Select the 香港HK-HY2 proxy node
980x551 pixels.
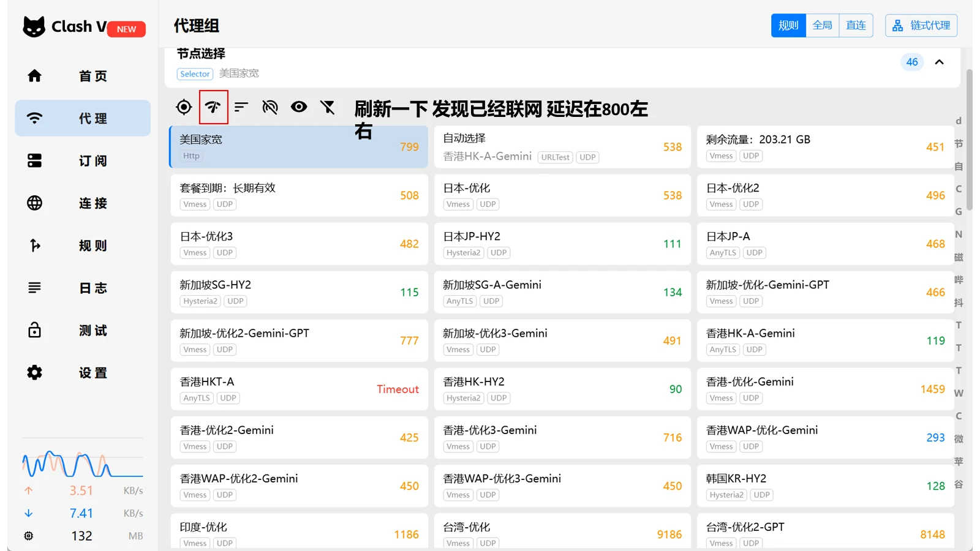562,389
